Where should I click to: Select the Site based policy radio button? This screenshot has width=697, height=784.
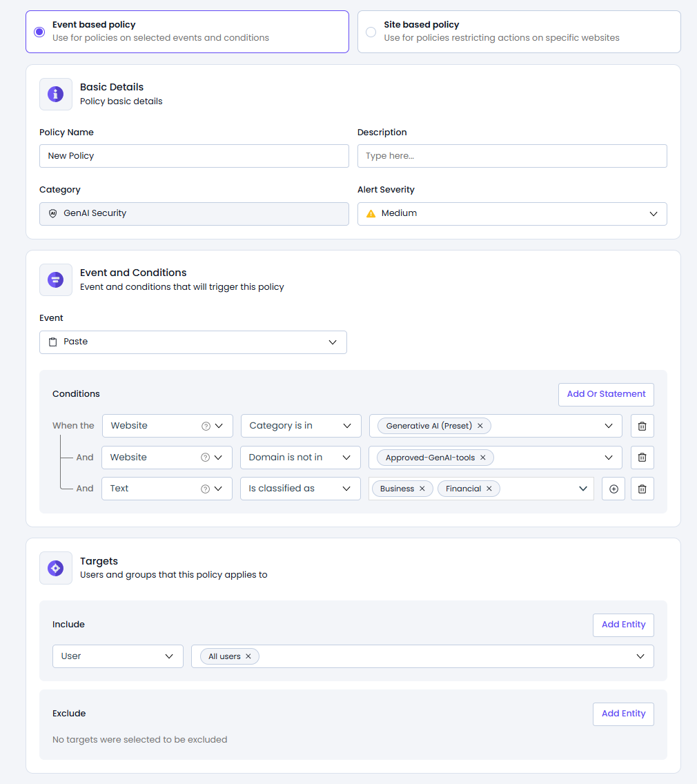[x=371, y=32]
